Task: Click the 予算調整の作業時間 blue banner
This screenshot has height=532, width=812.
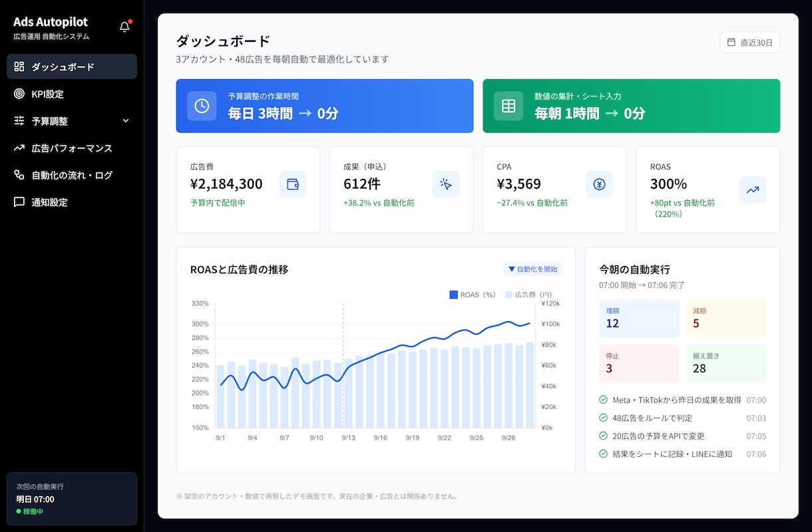Action: (x=325, y=106)
